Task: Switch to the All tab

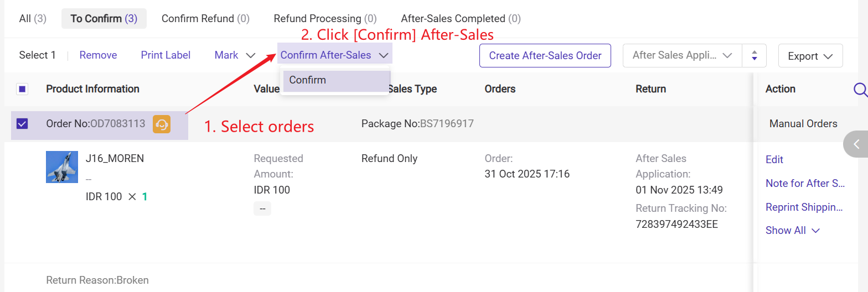Action: tap(33, 19)
